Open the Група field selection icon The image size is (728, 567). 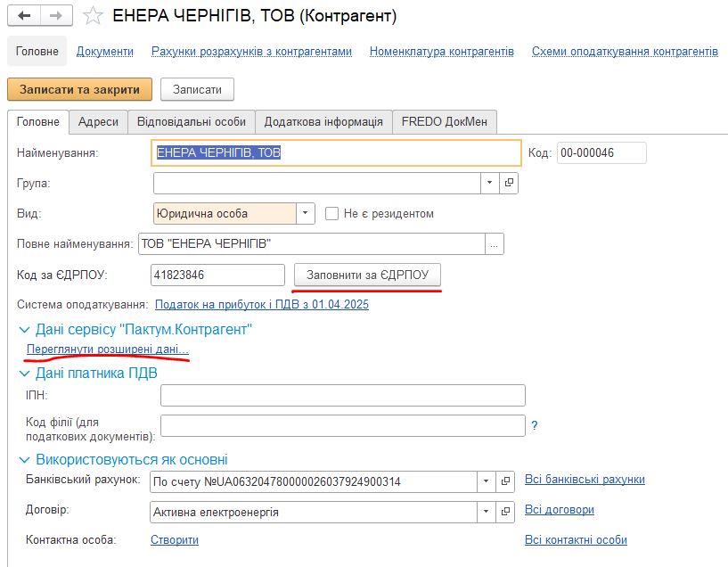pyautogui.click(x=509, y=183)
